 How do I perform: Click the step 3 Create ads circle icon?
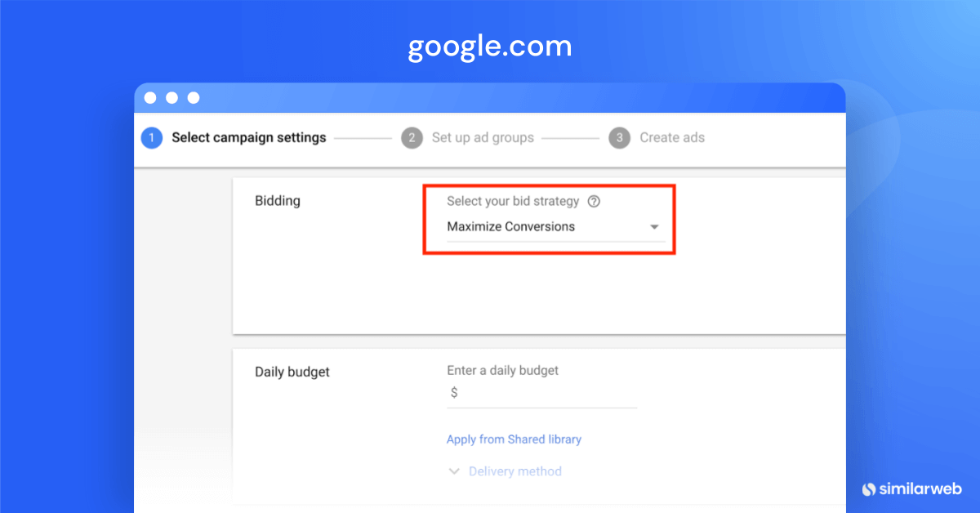pos(619,137)
